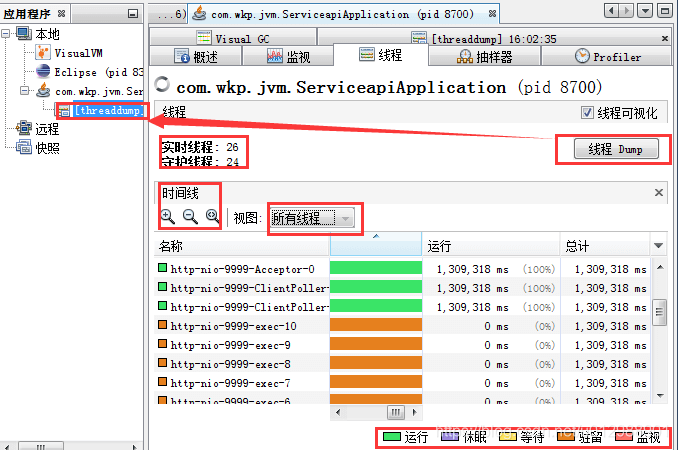Image resolution: width=678 pixels, height=450 pixels.
Task: Switch to the Sampler (抽样器) tab
Action: (484, 56)
